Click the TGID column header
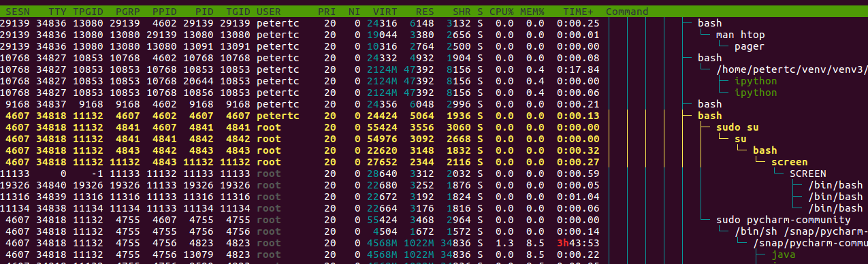 238,12
